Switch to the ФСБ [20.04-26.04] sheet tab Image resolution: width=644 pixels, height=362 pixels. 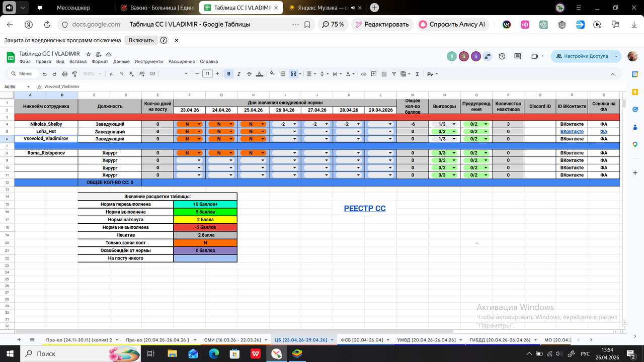[362, 340]
